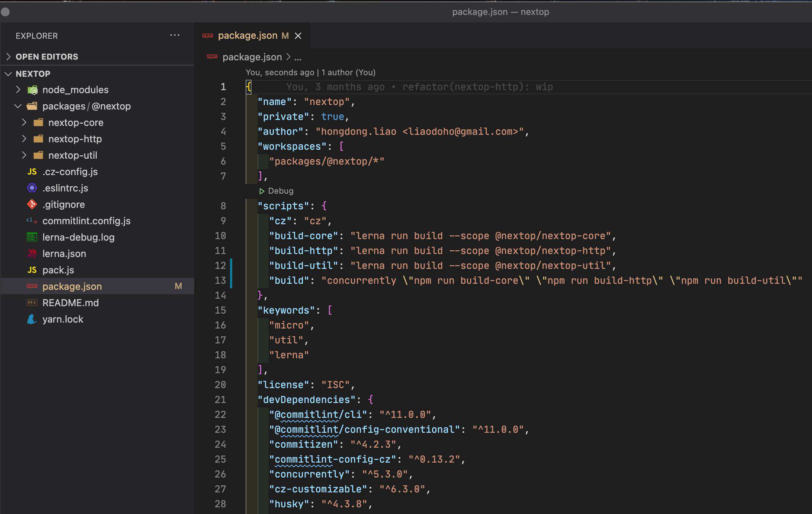Click line number 13 in the gutter
Image resolution: width=812 pixels, height=514 pixels.
click(x=220, y=280)
